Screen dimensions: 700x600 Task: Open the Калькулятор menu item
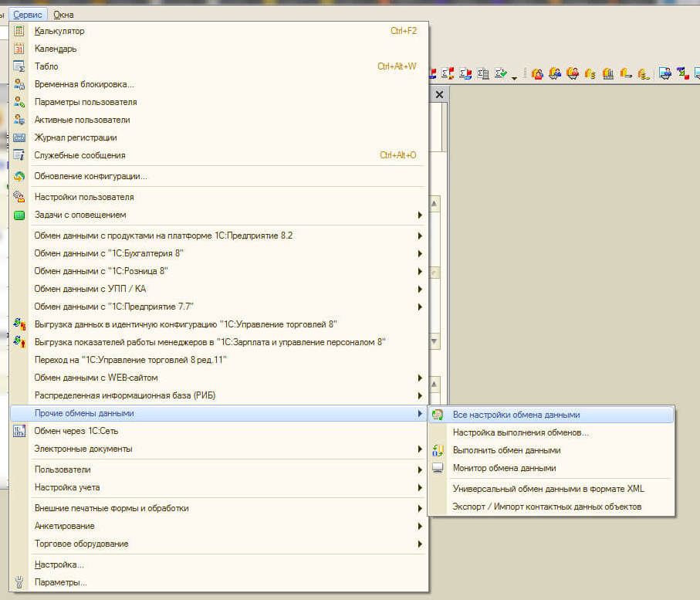(59, 31)
